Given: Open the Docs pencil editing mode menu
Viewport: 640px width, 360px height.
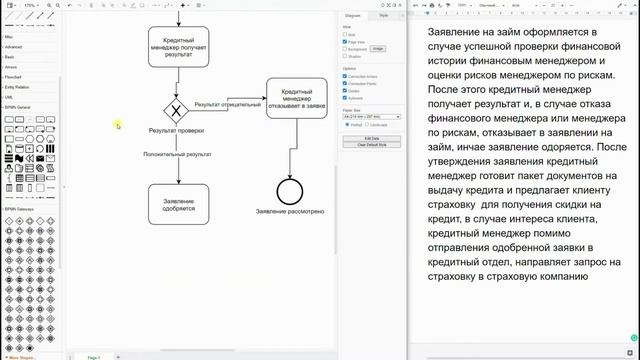Looking at the screenshot, I should (622, 5).
